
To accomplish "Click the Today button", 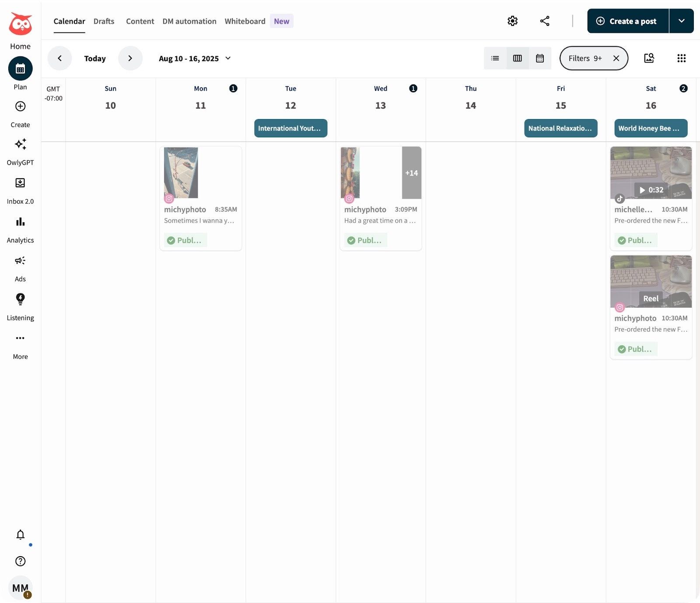I will [94, 58].
